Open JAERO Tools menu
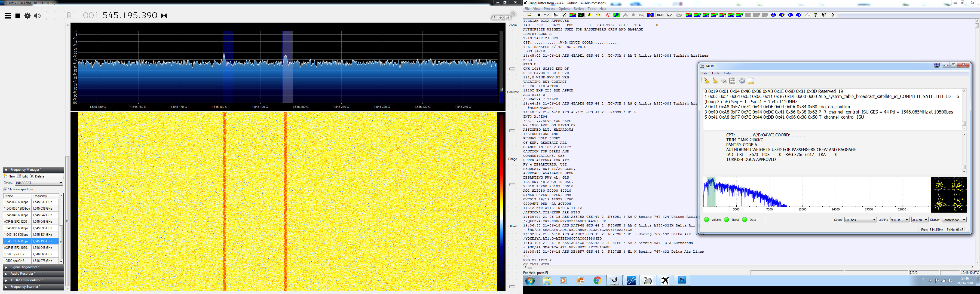Screen dimensions: 980x294 coord(716,73)
